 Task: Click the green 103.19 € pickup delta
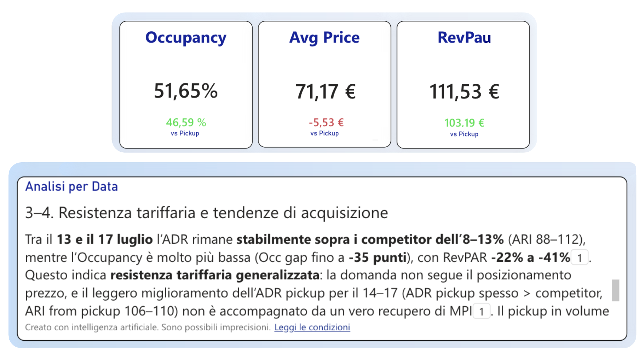click(464, 123)
